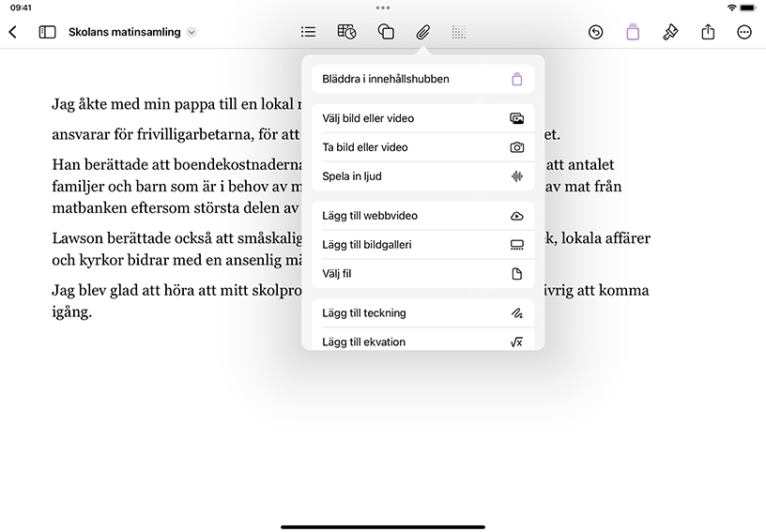
Task: Click the square root equation icon
Action: click(x=517, y=342)
